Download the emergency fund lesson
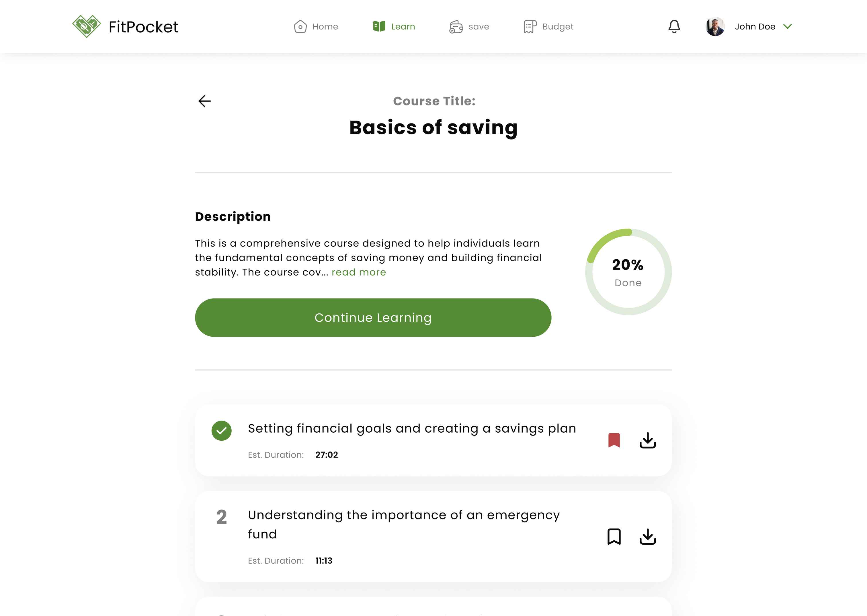 pos(648,536)
